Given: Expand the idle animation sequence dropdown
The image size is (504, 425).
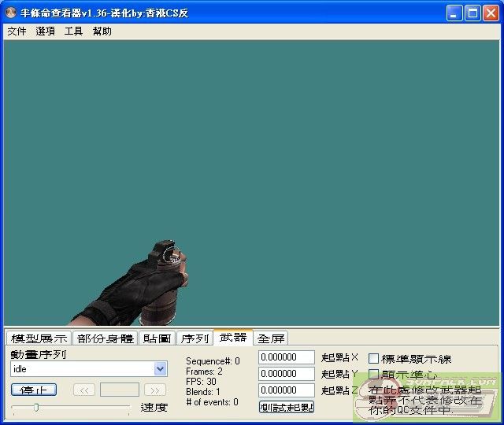Looking at the screenshot, I should (160, 369).
